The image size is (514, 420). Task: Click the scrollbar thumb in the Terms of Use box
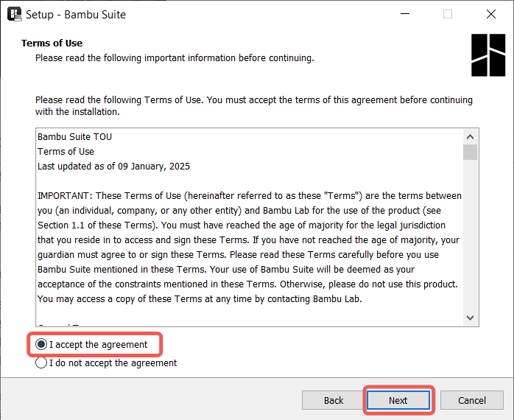[470, 152]
